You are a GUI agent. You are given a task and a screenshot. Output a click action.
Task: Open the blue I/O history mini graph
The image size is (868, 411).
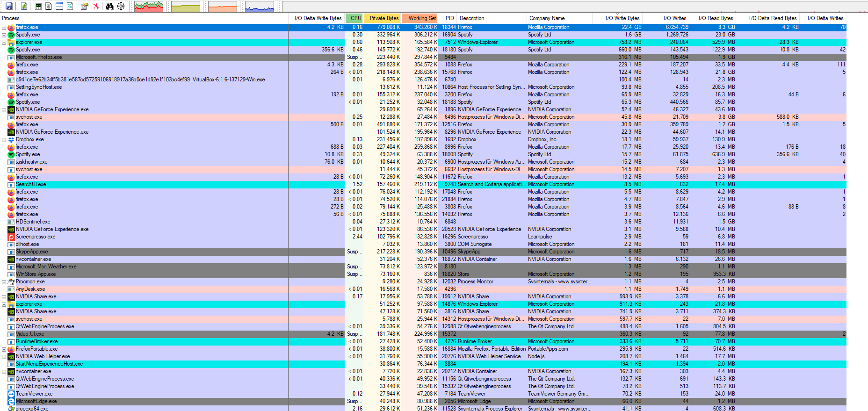pyautogui.click(x=260, y=7)
